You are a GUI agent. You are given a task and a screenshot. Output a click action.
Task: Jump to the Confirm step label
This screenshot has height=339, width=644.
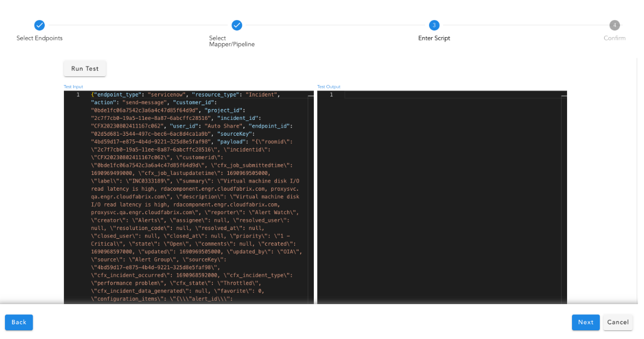point(615,38)
